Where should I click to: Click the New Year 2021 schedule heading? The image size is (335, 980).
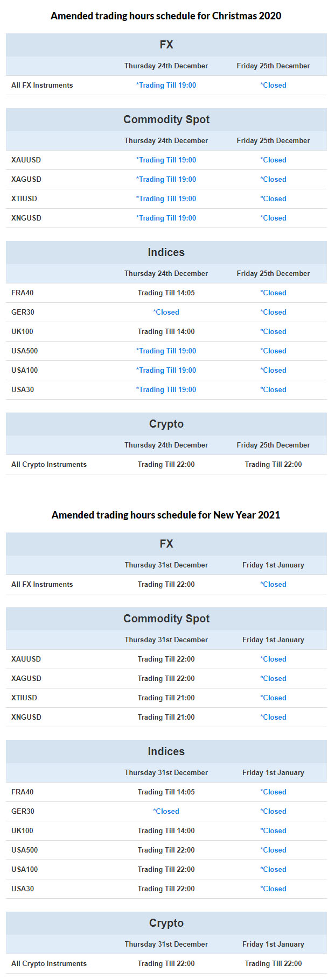pyautogui.click(x=166, y=515)
